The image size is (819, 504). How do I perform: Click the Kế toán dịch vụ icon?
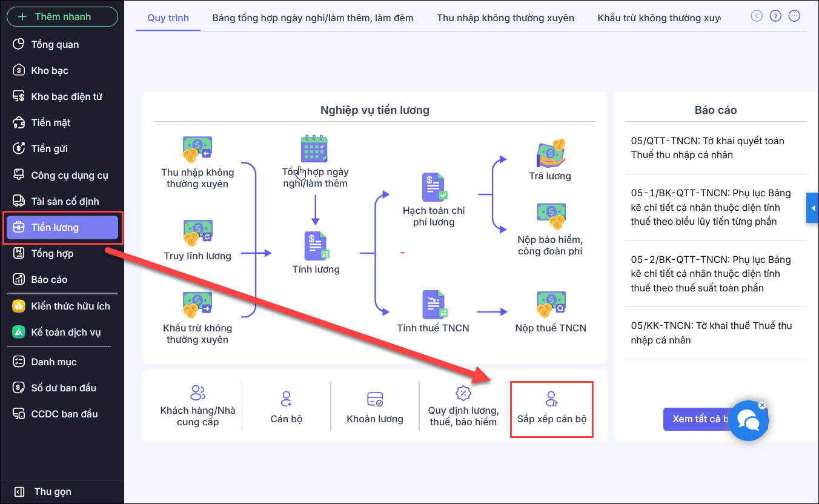pos(19,332)
